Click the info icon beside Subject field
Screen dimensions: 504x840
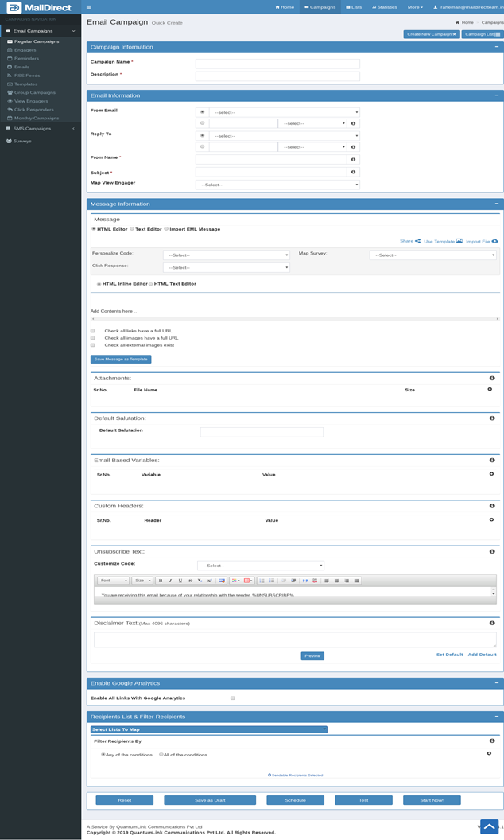coord(353,172)
